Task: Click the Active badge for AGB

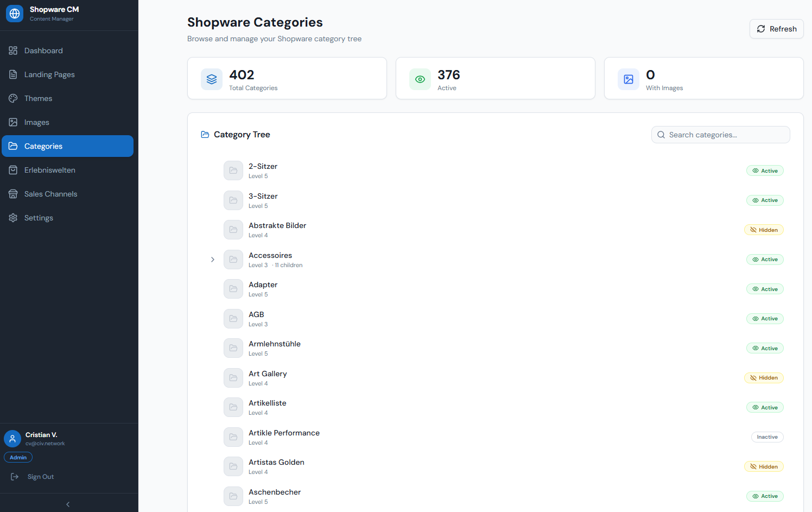Action: pyautogui.click(x=765, y=319)
